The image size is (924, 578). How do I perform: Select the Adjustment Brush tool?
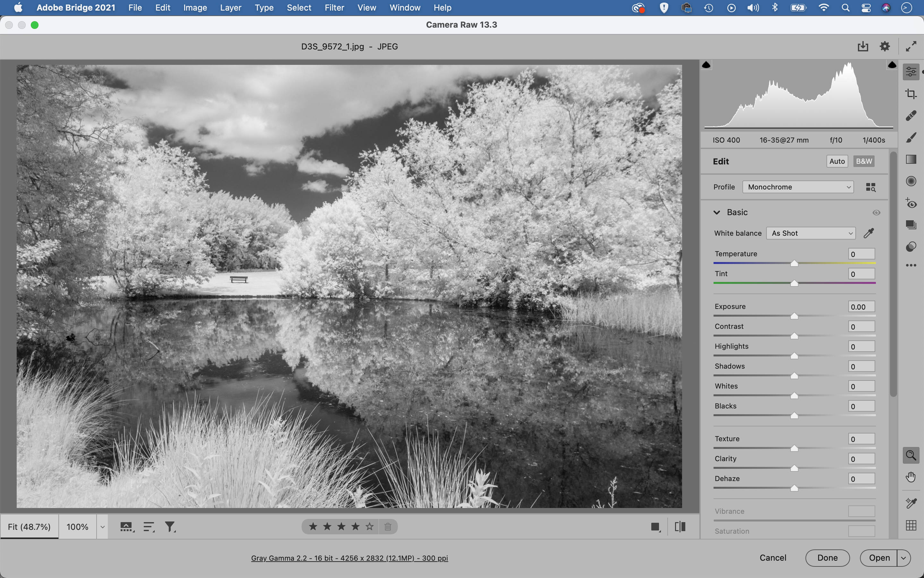click(x=911, y=138)
